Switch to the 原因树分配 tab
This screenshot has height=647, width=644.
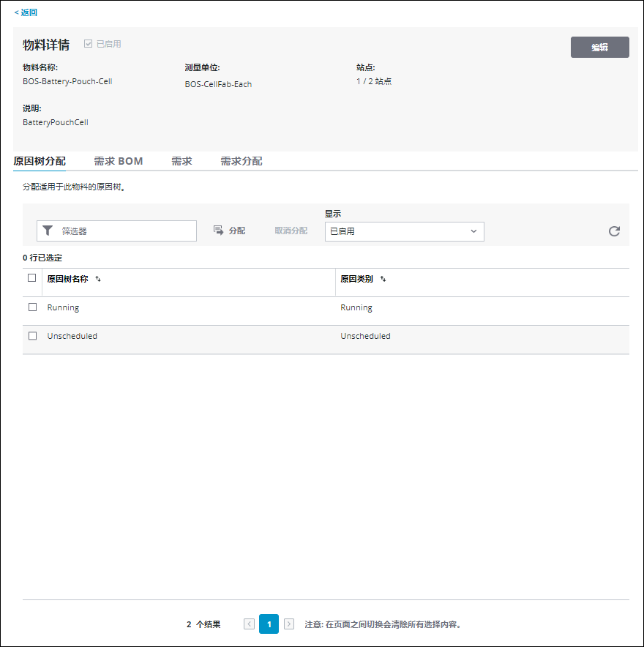click(x=40, y=161)
